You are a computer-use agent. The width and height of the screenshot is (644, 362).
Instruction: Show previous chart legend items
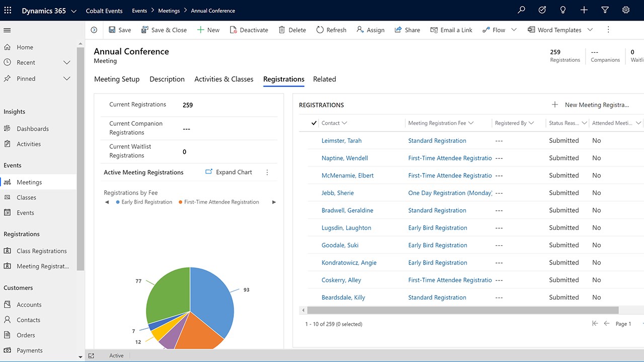[x=107, y=202]
